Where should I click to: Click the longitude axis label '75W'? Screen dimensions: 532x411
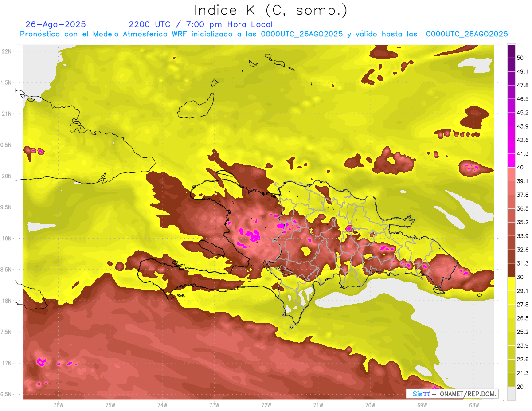tap(110, 405)
